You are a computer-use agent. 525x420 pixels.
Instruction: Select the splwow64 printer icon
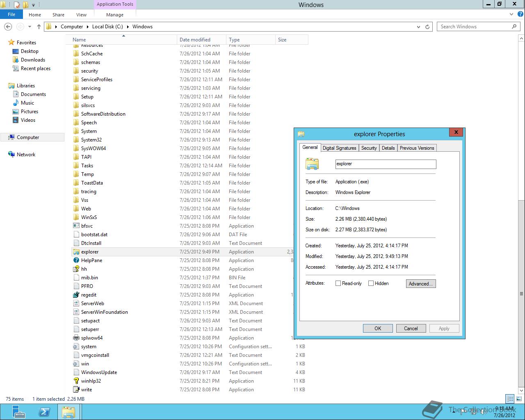(x=76, y=338)
